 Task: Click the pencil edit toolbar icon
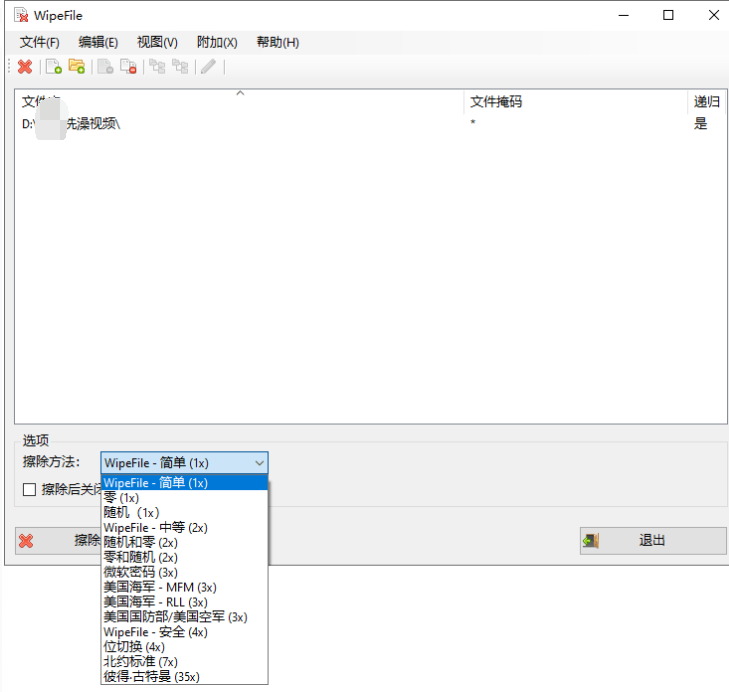pyautogui.click(x=208, y=67)
